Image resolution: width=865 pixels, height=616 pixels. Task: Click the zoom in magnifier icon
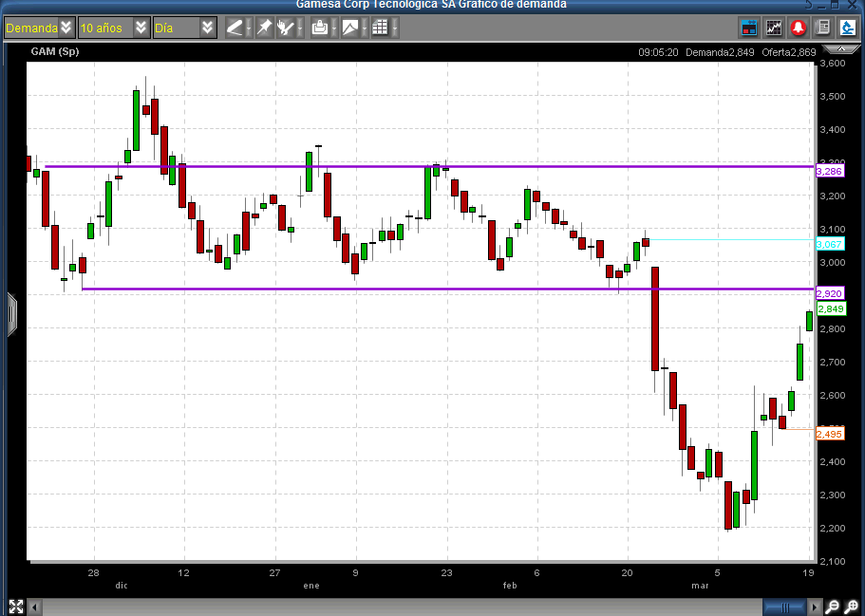[852, 607]
